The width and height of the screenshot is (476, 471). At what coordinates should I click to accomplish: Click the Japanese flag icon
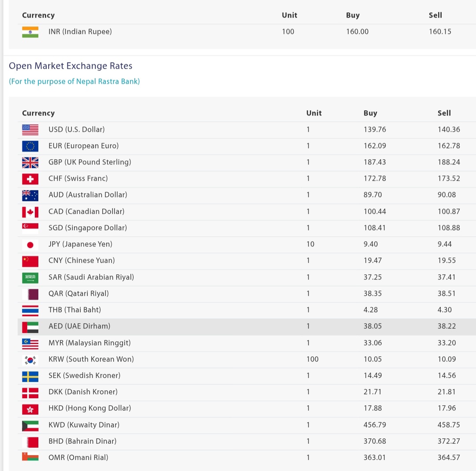30,244
